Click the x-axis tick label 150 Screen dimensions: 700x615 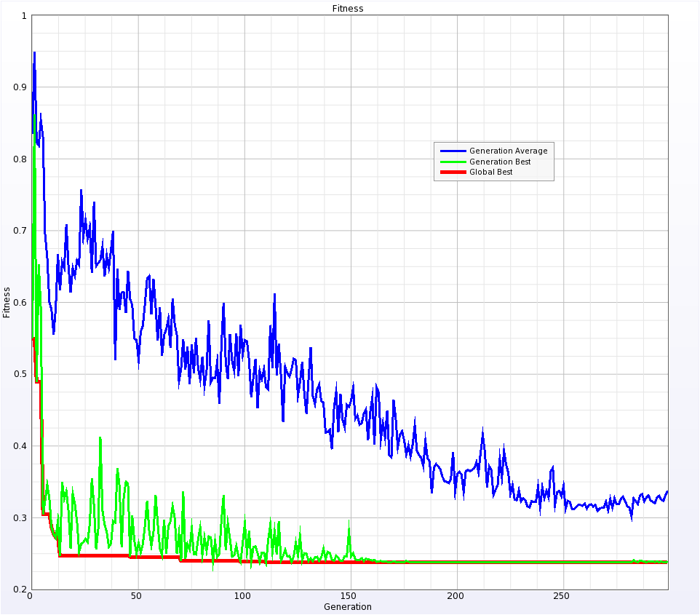tap(349, 596)
